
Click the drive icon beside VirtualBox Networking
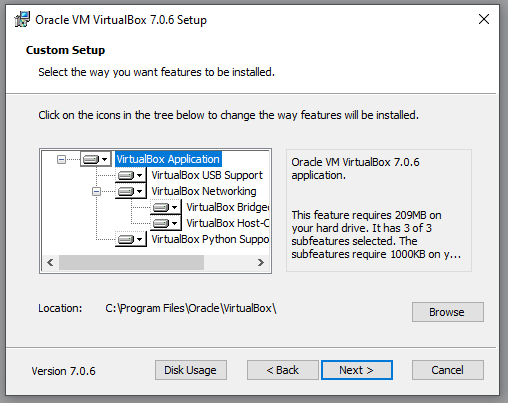pyautogui.click(x=131, y=191)
